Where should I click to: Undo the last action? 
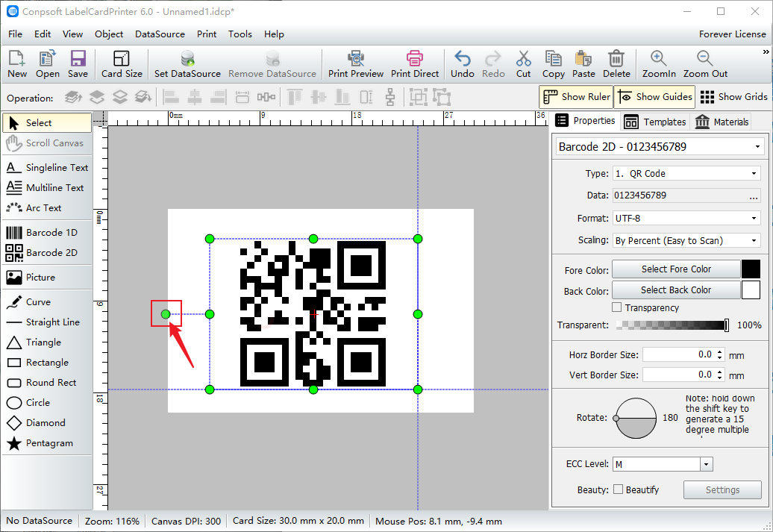point(463,64)
